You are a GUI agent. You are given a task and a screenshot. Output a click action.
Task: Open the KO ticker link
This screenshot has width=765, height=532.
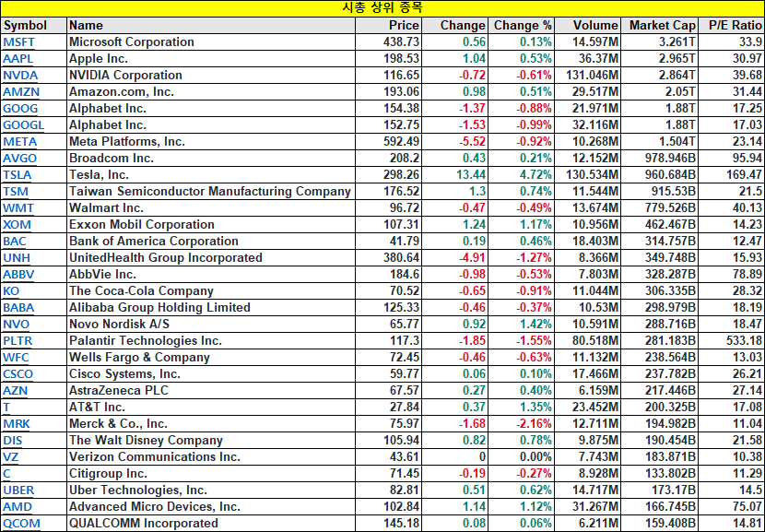11,291
